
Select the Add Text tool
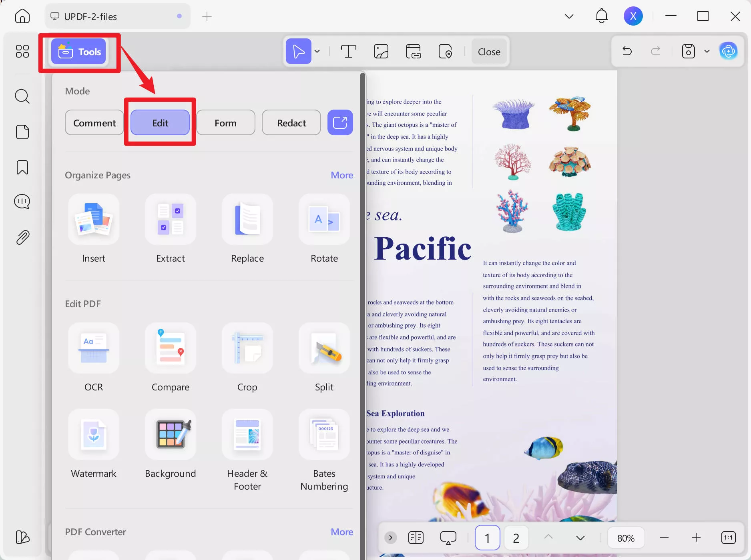pyautogui.click(x=348, y=51)
